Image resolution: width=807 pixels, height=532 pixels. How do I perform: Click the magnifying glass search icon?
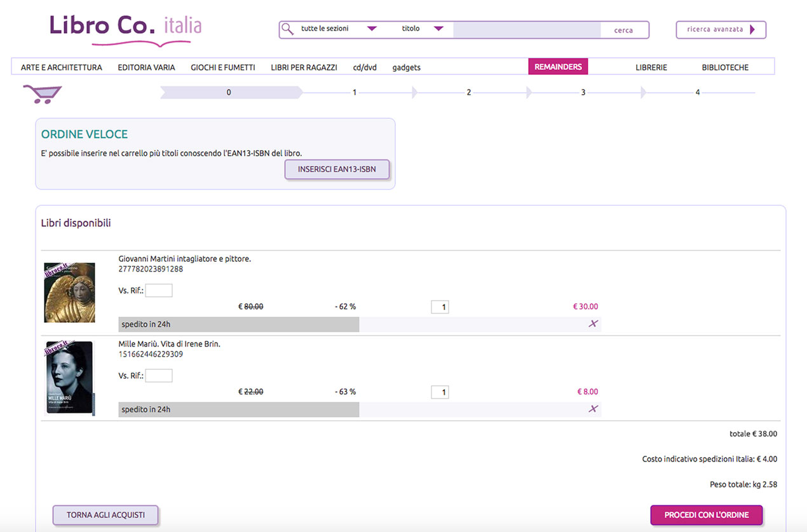[287, 29]
